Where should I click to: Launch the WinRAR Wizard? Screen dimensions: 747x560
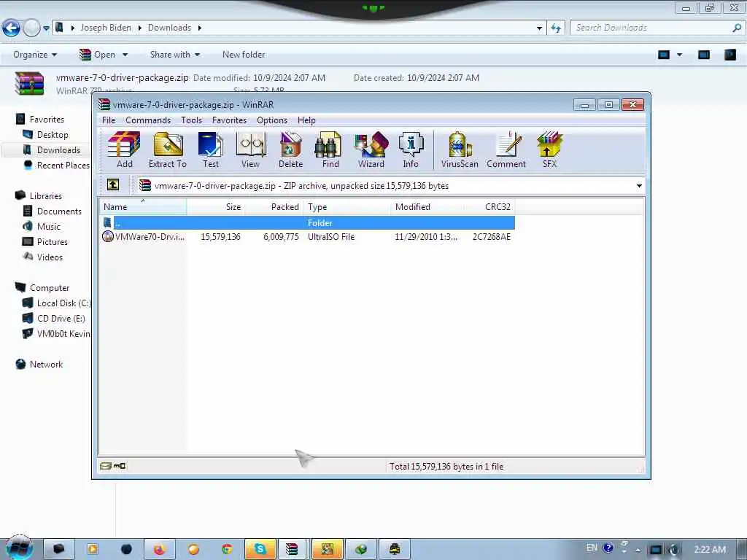[371, 149]
